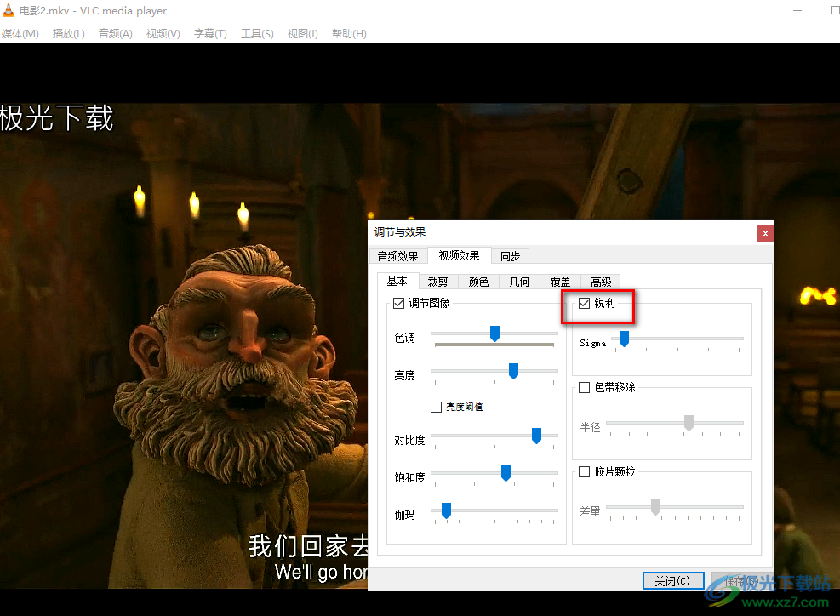Select the 覆盖 sub-tab
840x616 pixels.
point(560,282)
